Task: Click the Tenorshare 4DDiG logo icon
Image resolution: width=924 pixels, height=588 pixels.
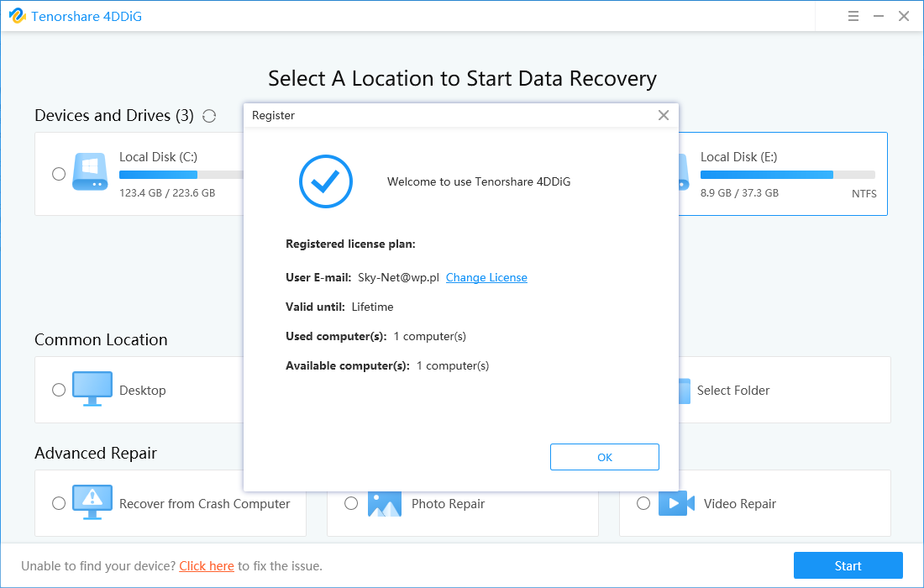Action: (17, 16)
